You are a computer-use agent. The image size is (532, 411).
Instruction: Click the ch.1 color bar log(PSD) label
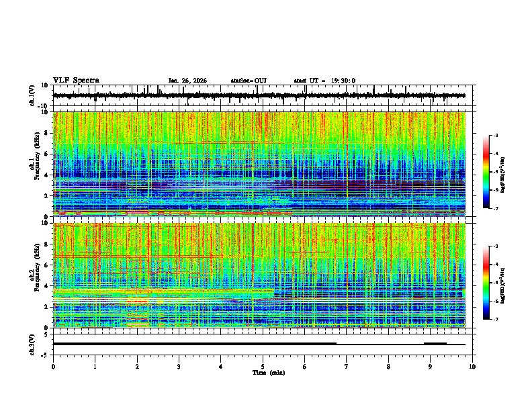tap(503, 175)
